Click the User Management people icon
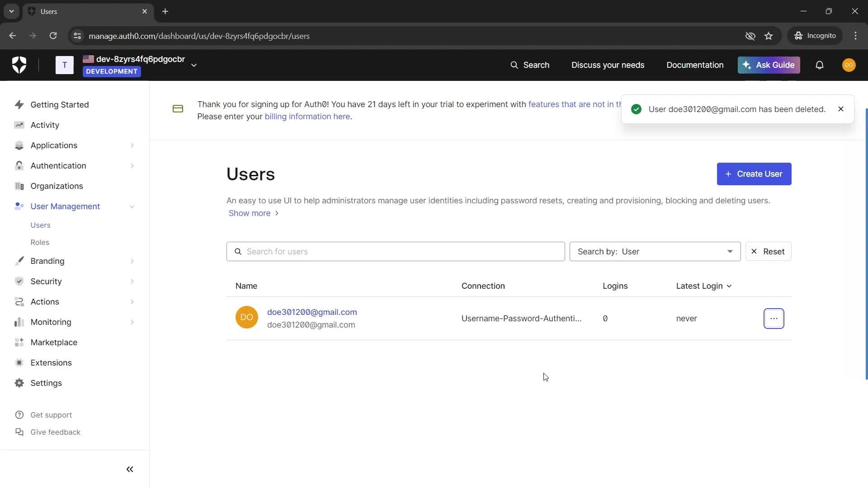The width and height of the screenshot is (868, 488). click(x=19, y=206)
